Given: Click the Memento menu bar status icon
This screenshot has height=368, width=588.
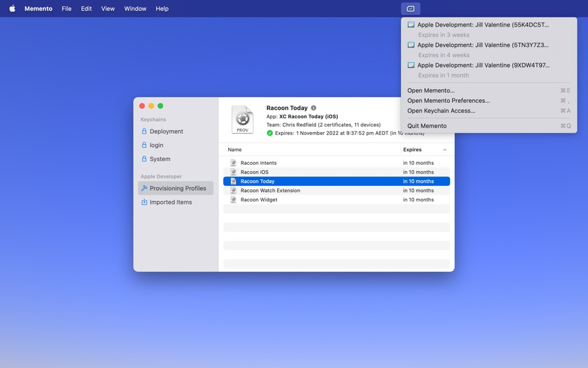Looking at the screenshot, I should tap(410, 8).
